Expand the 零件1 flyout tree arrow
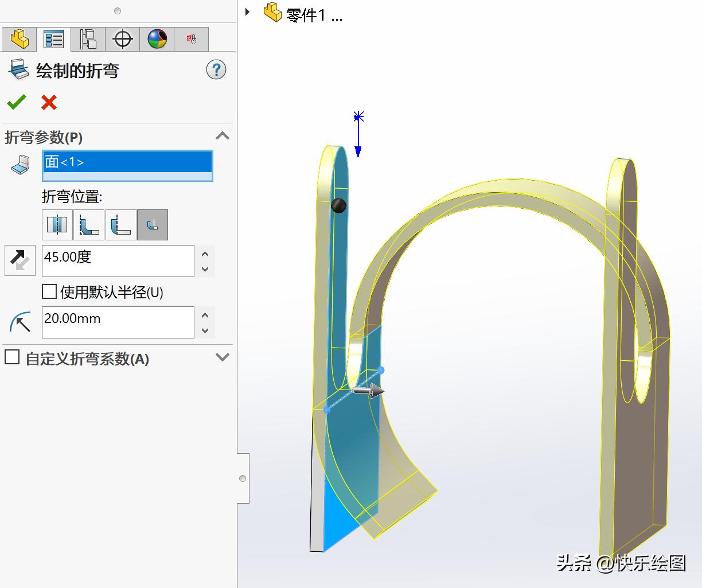 pos(247,11)
